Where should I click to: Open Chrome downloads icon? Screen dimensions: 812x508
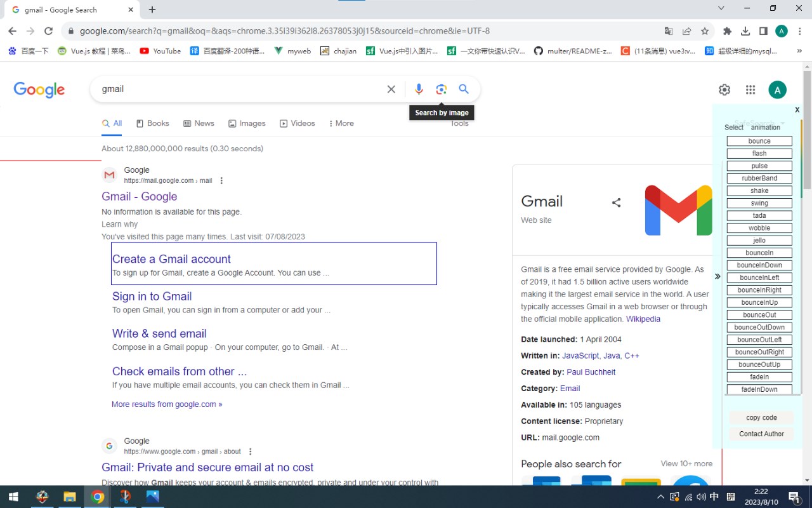click(745, 31)
